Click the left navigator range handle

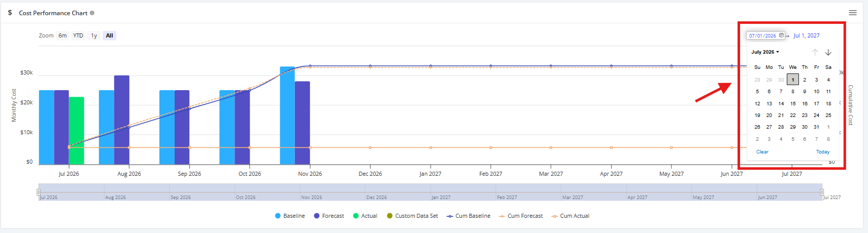click(39, 192)
